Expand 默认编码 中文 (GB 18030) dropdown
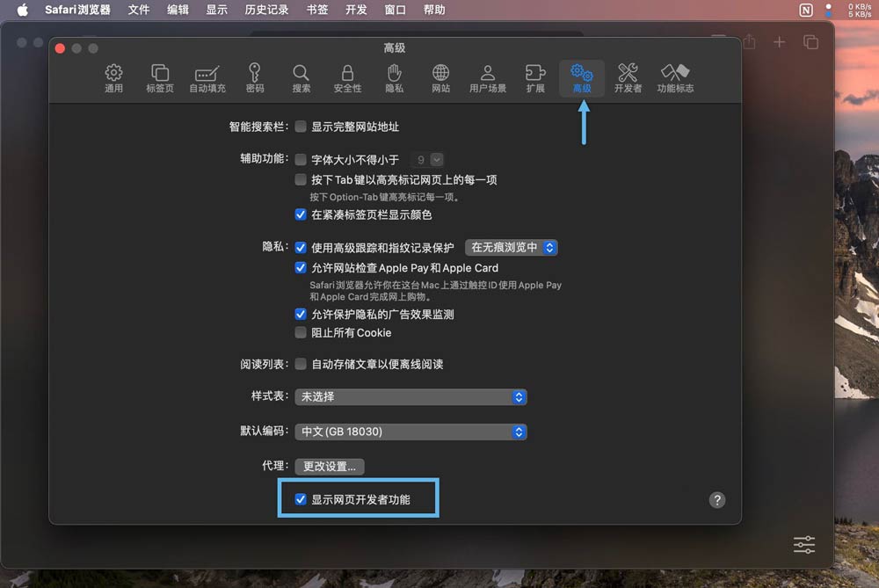 pyautogui.click(x=410, y=432)
